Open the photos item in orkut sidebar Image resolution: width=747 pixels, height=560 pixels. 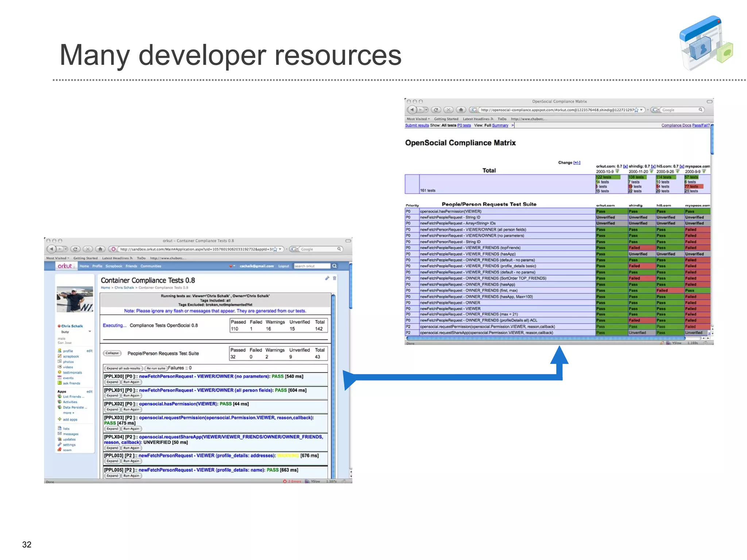[x=68, y=362]
